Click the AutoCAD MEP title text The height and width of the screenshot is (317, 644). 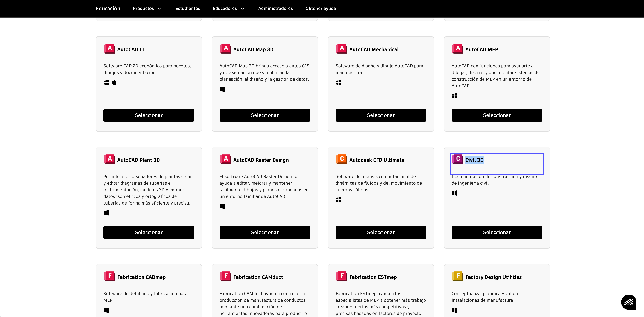(x=481, y=49)
